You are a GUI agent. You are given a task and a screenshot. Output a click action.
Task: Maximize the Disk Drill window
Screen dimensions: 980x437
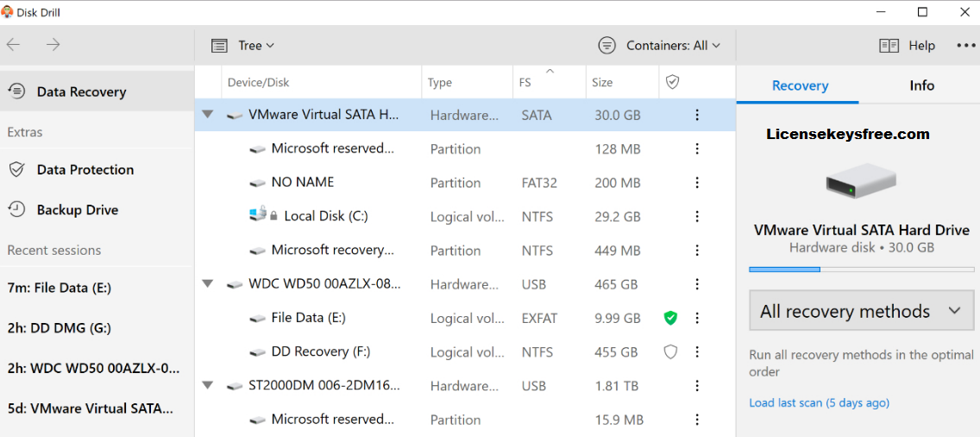click(x=922, y=12)
